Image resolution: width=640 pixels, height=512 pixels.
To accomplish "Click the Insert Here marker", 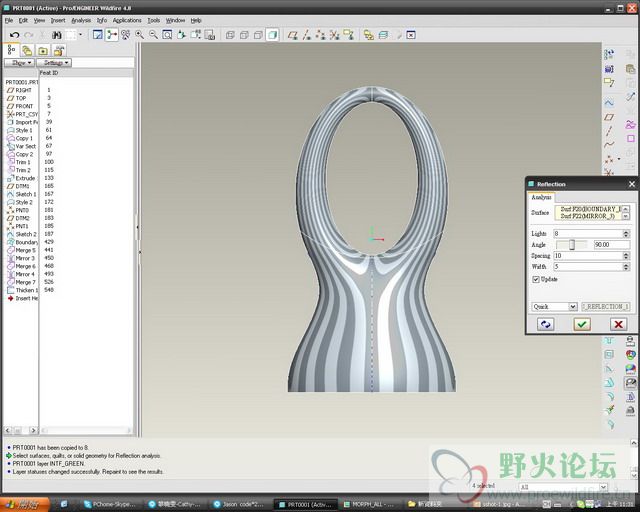I will (22, 298).
